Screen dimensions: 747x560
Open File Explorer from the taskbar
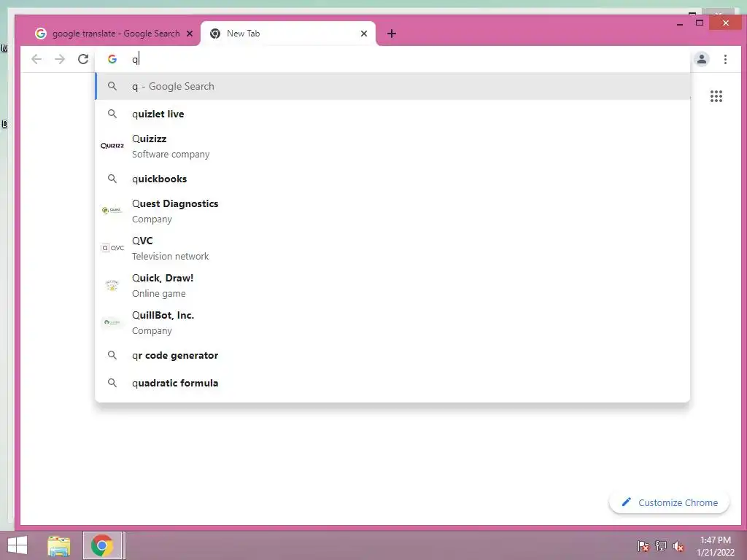click(x=59, y=545)
